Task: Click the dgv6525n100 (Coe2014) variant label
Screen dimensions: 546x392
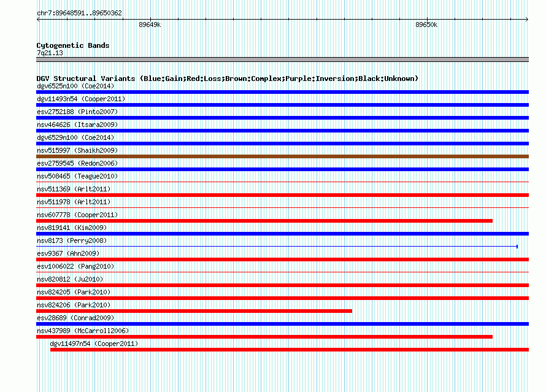Action: 75,86
